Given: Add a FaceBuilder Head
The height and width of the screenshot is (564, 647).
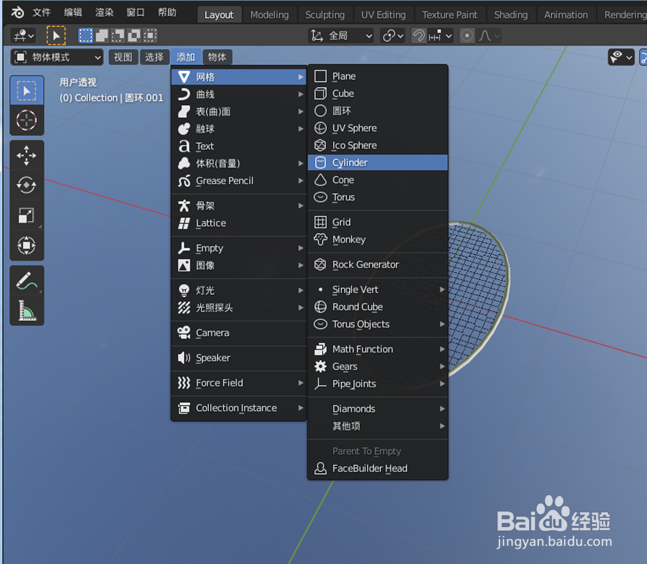Looking at the screenshot, I should click(378, 468).
